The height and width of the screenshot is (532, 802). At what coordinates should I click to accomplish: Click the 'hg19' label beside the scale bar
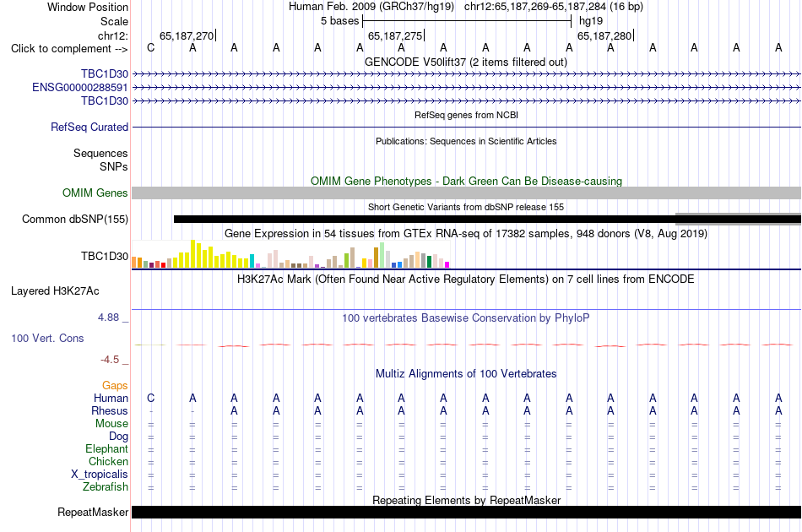591,21
